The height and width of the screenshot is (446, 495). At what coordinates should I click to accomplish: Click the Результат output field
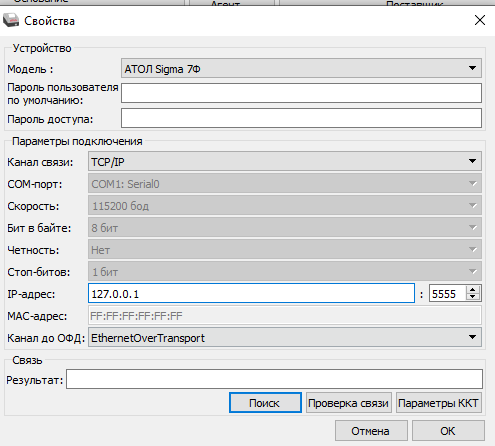click(274, 379)
